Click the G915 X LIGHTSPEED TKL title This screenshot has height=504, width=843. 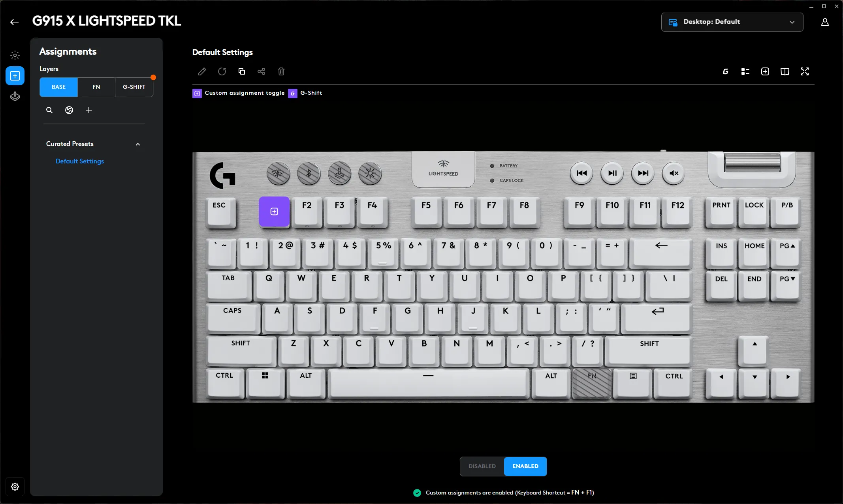point(107,21)
